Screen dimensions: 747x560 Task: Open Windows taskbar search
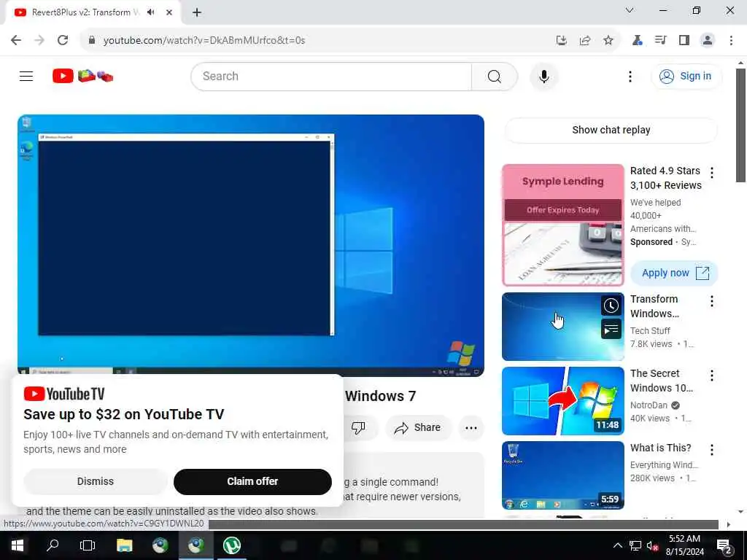(53, 545)
